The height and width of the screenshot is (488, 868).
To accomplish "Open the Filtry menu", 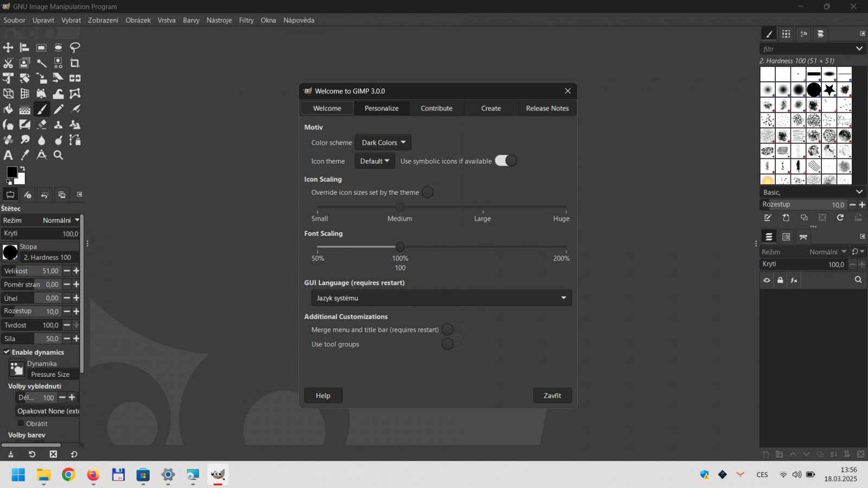I will point(246,20).
